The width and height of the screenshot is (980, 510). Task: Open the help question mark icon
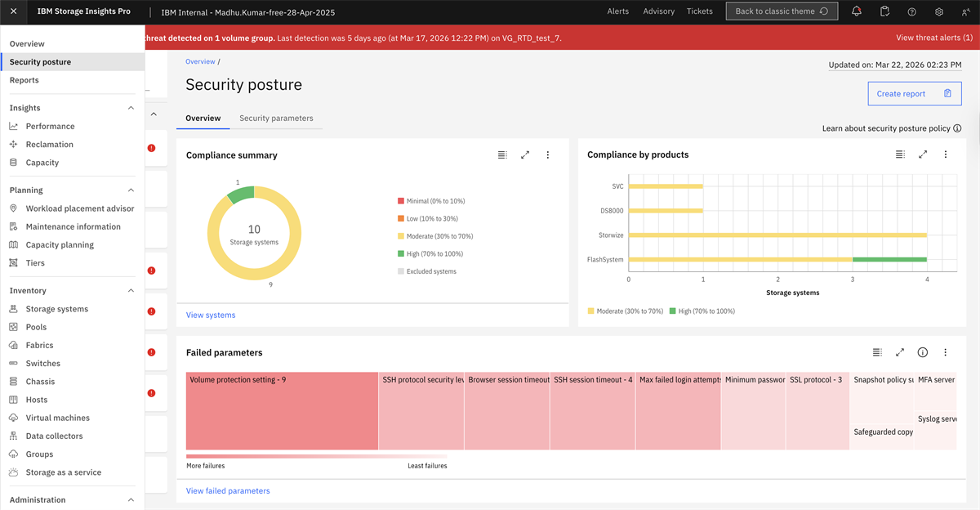(x=912, y=11)
